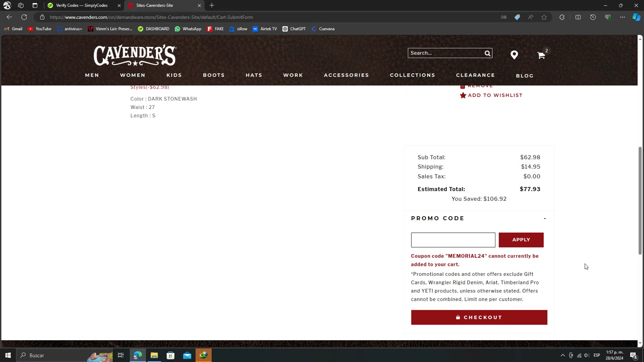Open the WOMEN navigation menu
Image resolution: width=644 pixels, height=362 pixels.
pyautogui.click(x=133, y=75)
